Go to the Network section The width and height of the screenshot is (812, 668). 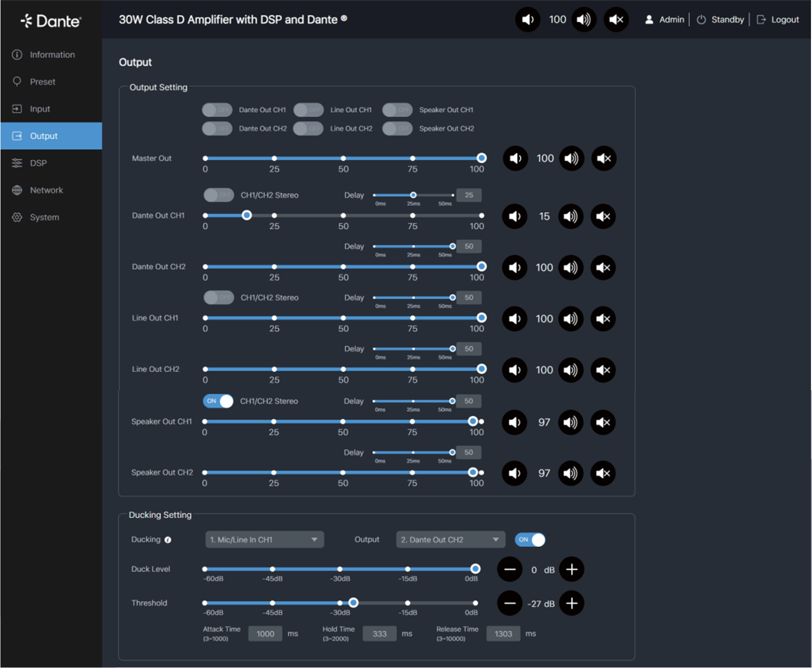[x=46, y=190]
